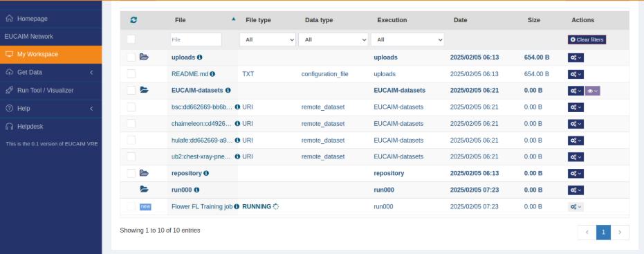Expand the Help submenu chevron
The width and height of the screenshot is (644, 254).
pos(91,109)
